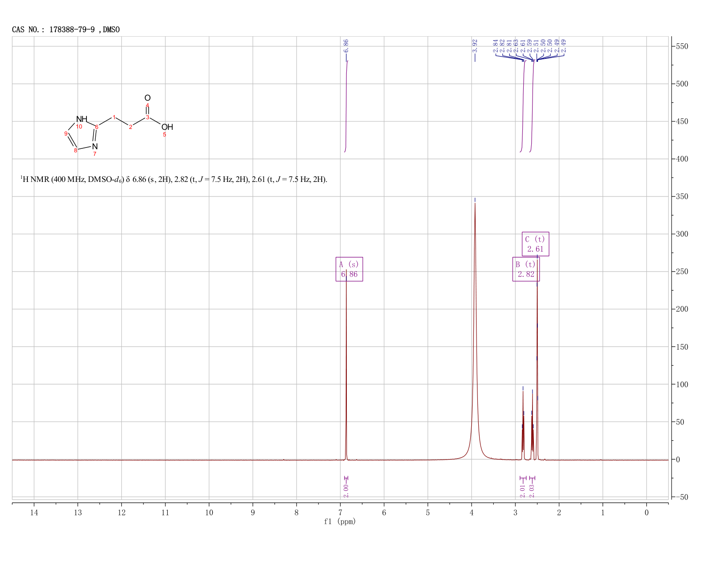Click the x-axis tick label 0
Screen dimensions: 728x563
646,512
